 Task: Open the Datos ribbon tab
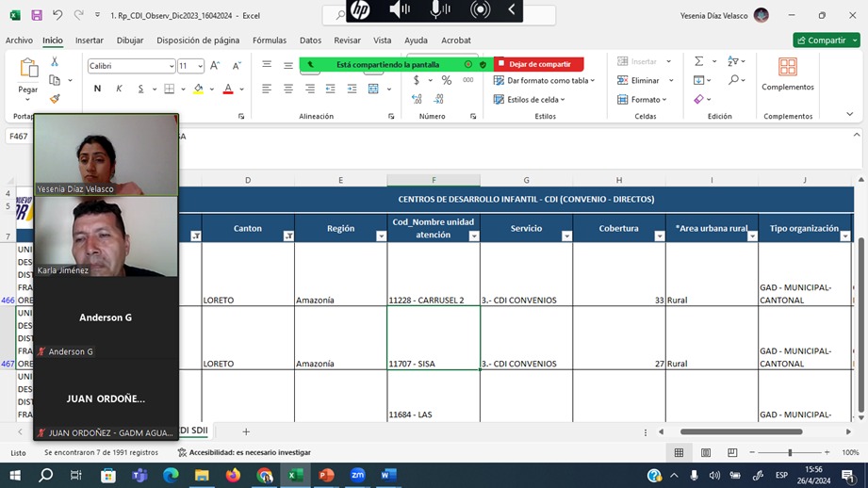coord(310,41)
